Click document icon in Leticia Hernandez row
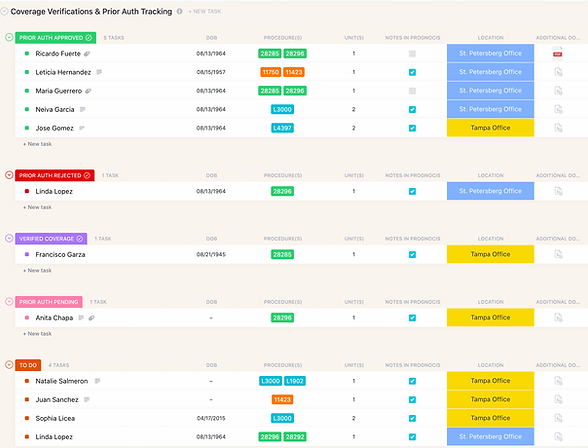This screenshot has height=448, width=588. point(558,72)
